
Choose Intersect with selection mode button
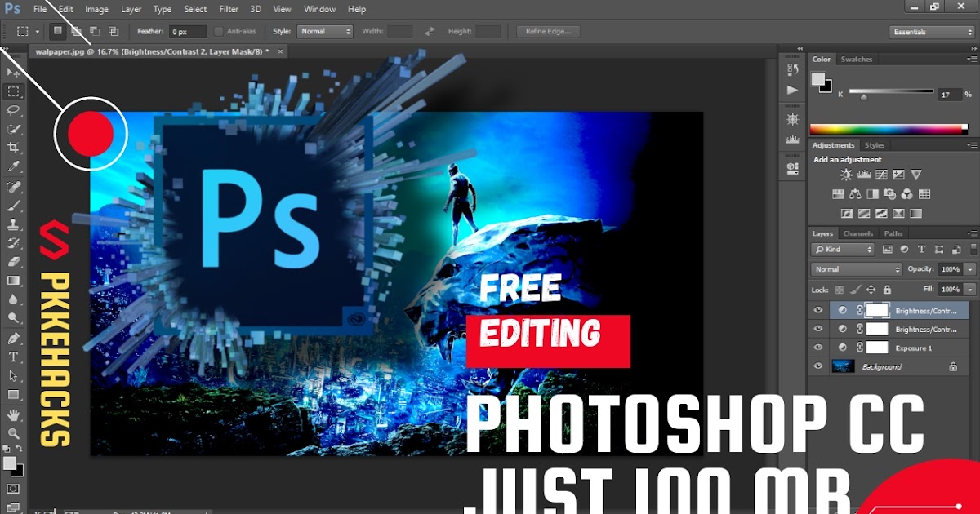[113, 31]
